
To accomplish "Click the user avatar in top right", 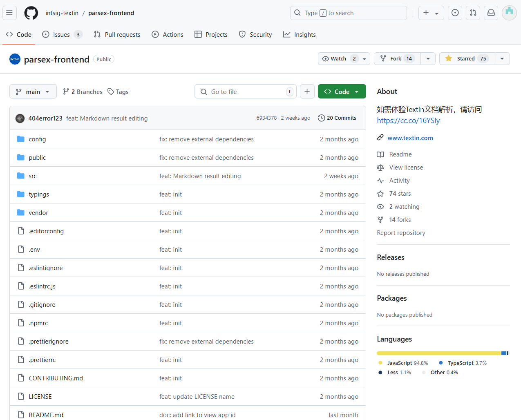I will 509,13.
